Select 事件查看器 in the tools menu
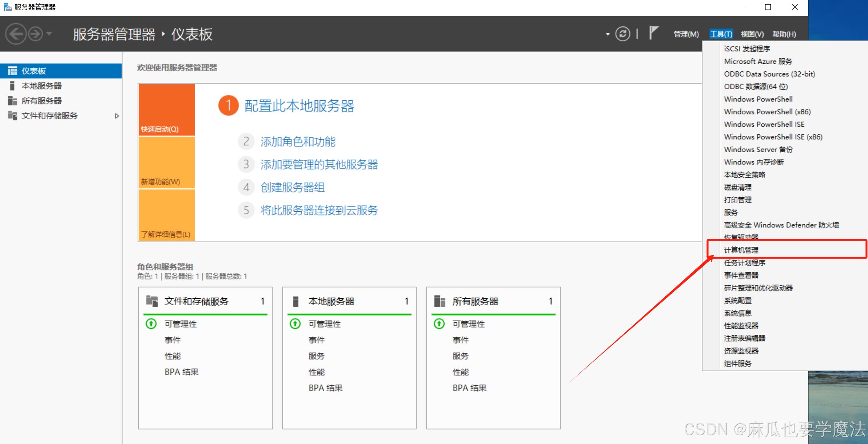This screenshot has width=868, height=444. point(741,275)
